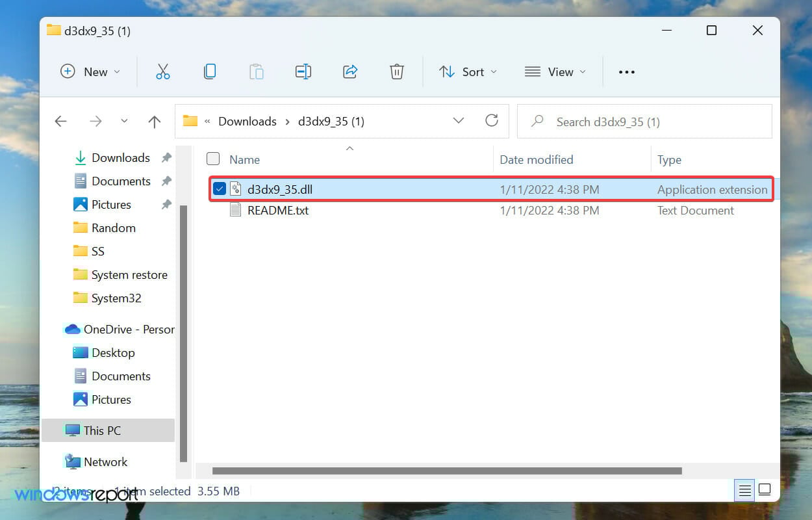Click the Paste clipboard icon
The image size is (812, 520).
[x=257, y=71]
